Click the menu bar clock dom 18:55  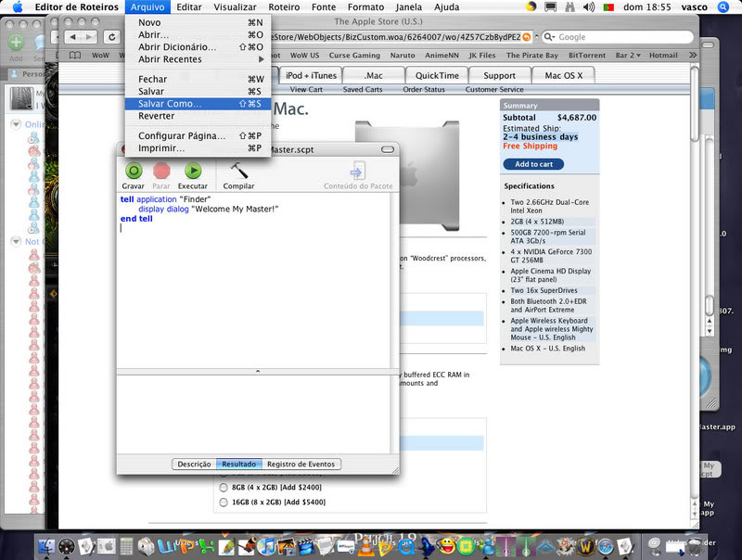point(646,7)
